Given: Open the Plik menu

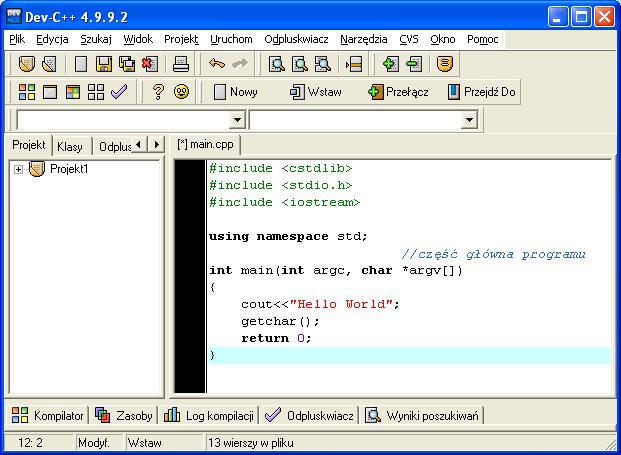Looking at the screenshot, I should [17, 39].
